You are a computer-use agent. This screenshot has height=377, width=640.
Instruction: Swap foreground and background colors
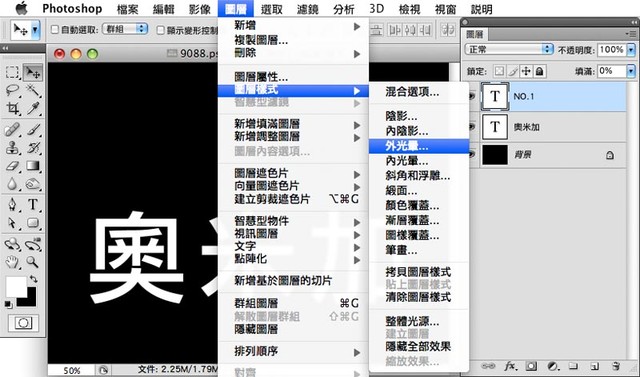coord(33,279)
